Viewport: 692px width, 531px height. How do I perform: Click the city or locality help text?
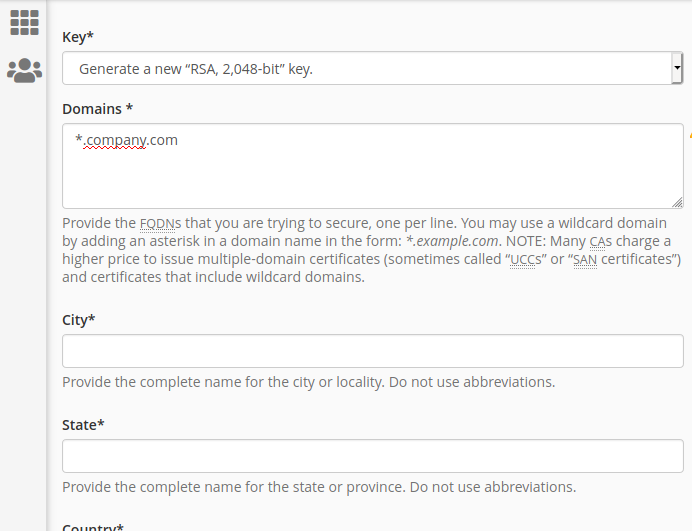[x=308, y=382]
